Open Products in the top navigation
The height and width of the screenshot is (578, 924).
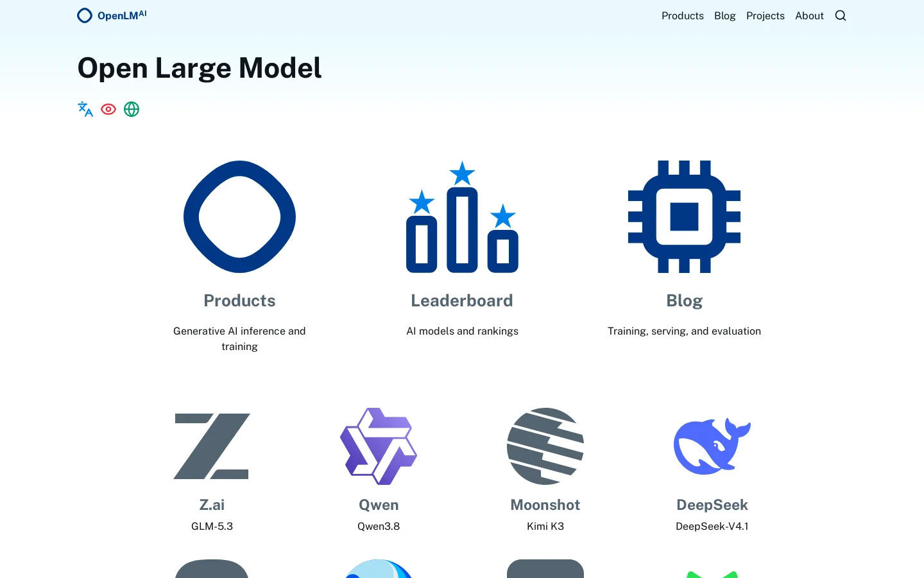(683, 15)
